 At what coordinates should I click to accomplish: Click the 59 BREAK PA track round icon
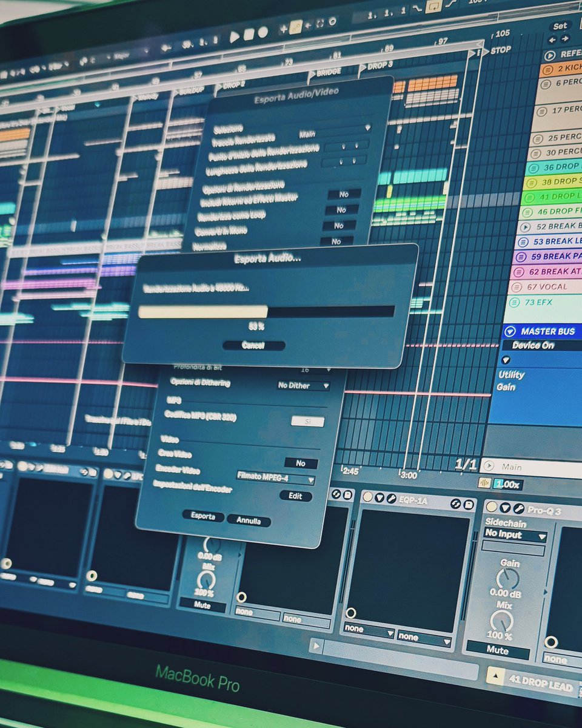coord(521,257)
